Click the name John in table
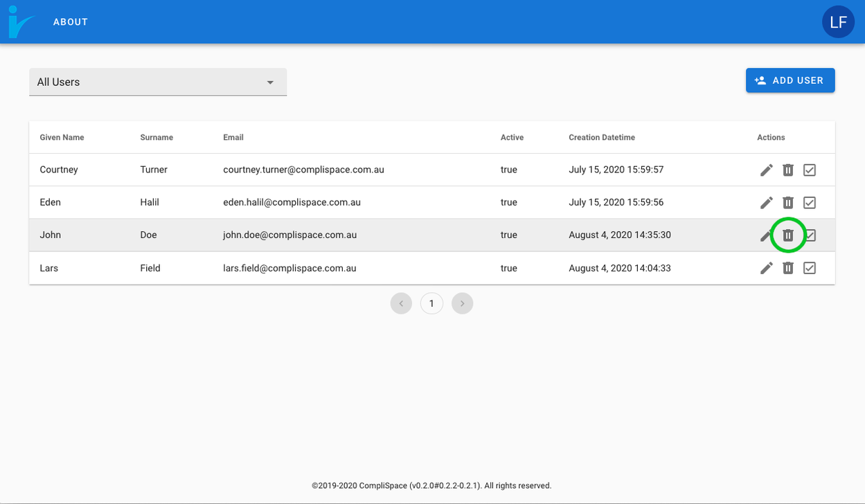Viewport: 865px width, 504px height. pos(51,235)
